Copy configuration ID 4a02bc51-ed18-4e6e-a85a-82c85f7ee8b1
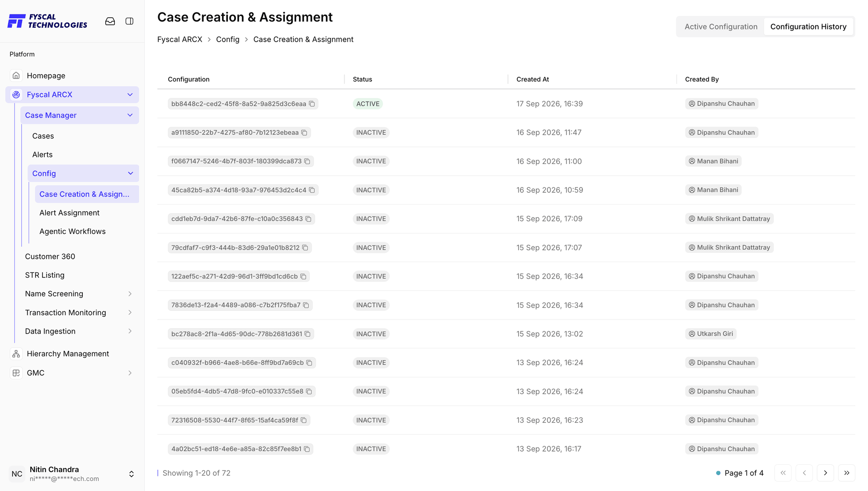Viewport: 868px width, 491px height. coord(307,449)
